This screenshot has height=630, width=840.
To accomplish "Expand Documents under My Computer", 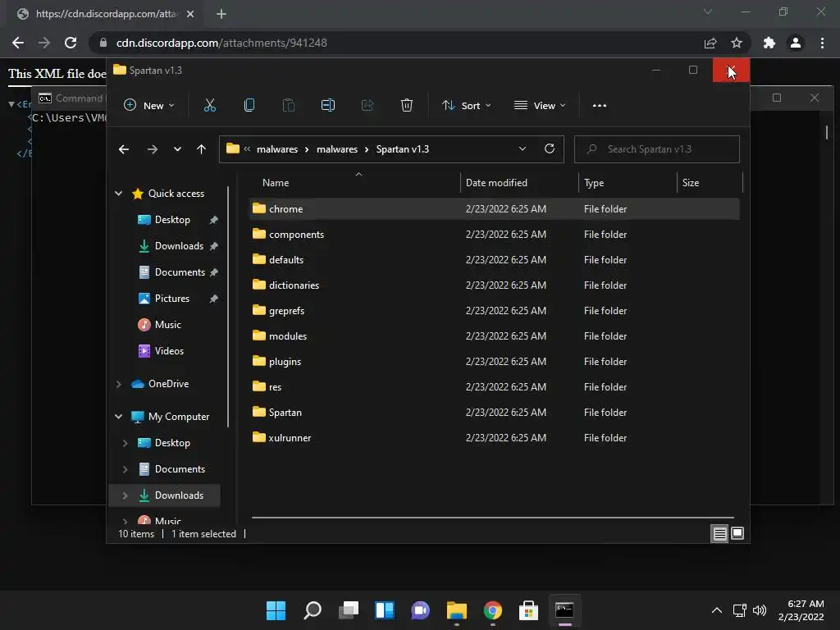I will pos(126,469).
